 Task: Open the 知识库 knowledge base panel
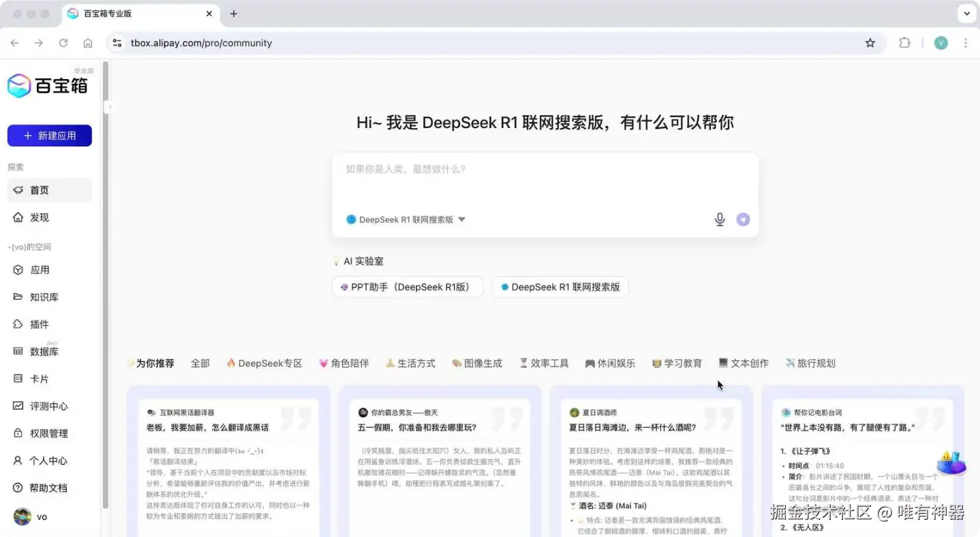[43, 296]
